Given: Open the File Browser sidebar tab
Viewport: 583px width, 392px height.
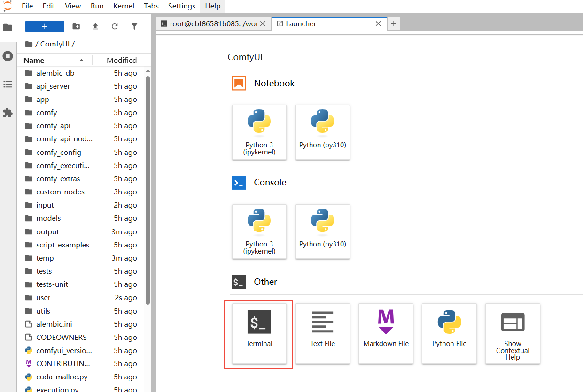Looking at the screenshot, I should (8, 27).
